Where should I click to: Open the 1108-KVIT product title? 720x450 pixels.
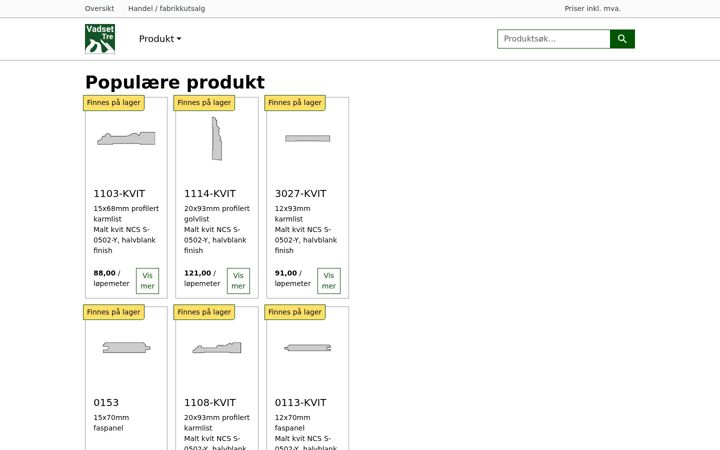(210, 403)
